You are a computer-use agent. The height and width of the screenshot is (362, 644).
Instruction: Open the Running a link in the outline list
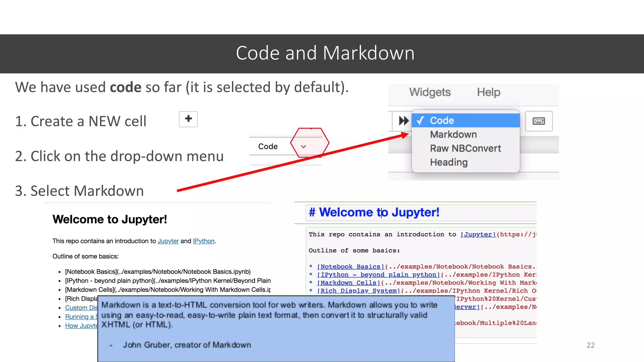click(81, 317)
